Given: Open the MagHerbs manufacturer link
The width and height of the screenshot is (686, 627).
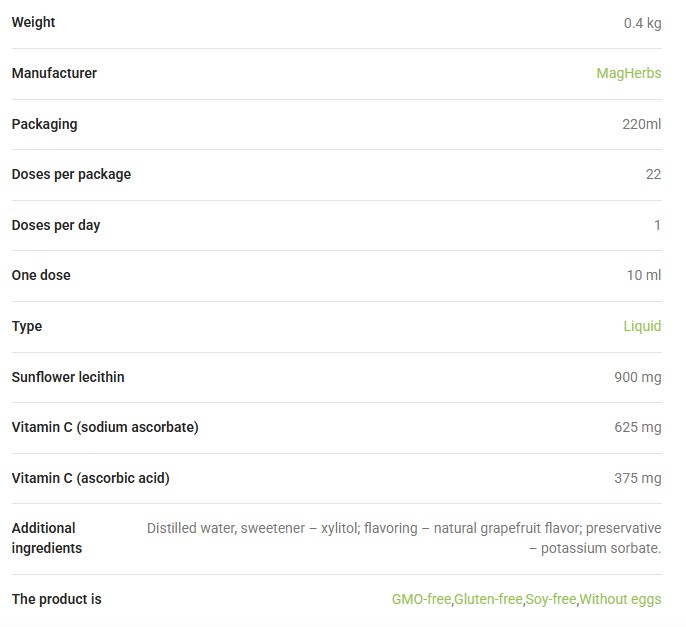Looking at the screenshot, I should tap(629, 73).
